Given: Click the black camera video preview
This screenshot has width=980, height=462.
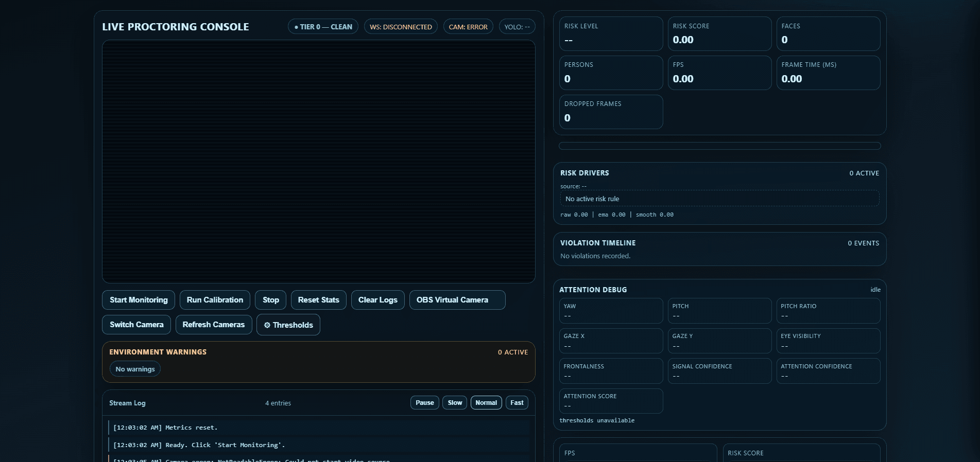Looking at the screenshot, I should pos(319,162).
